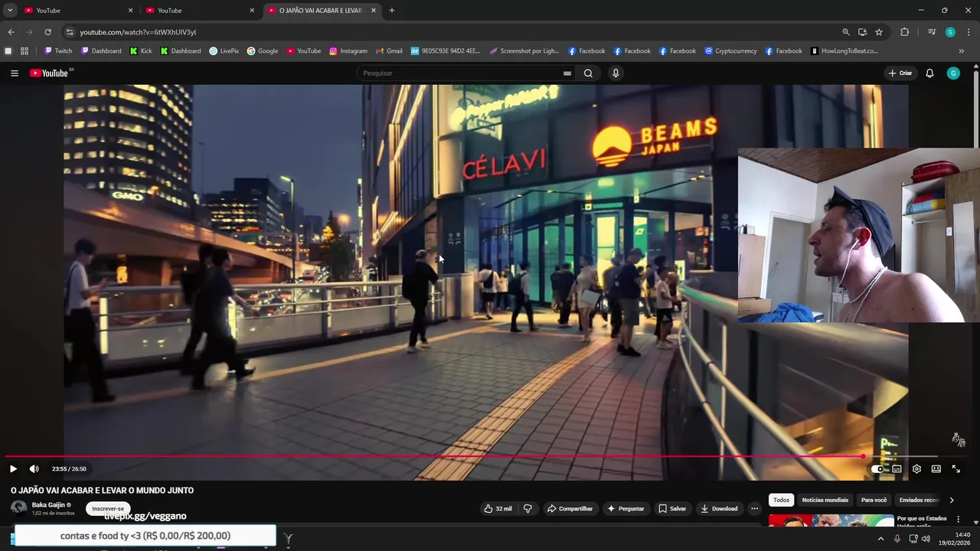Toggle subtitles/closed captions
Screen dimensions: 980x551
tap(897, 469)
